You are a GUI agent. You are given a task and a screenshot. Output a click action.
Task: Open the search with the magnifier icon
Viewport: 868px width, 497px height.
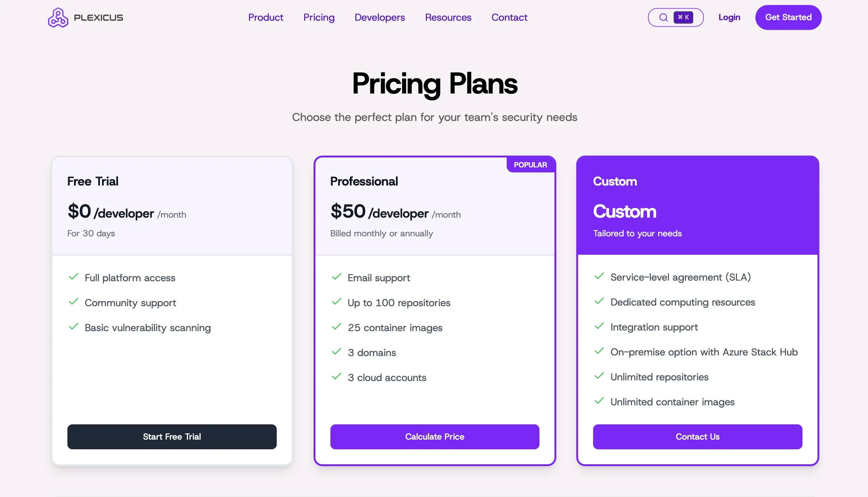(x=663, y=17)
